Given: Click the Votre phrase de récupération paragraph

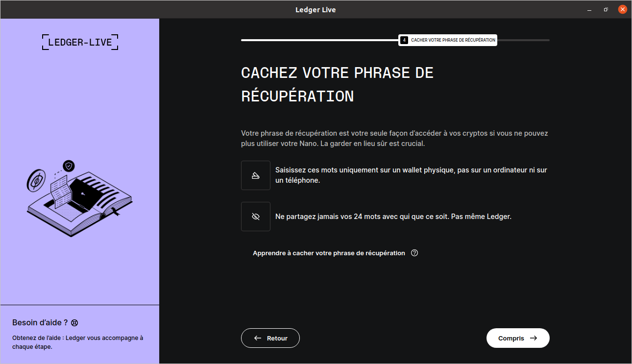Looking at the screenshot, I should [x=394, y=139].
